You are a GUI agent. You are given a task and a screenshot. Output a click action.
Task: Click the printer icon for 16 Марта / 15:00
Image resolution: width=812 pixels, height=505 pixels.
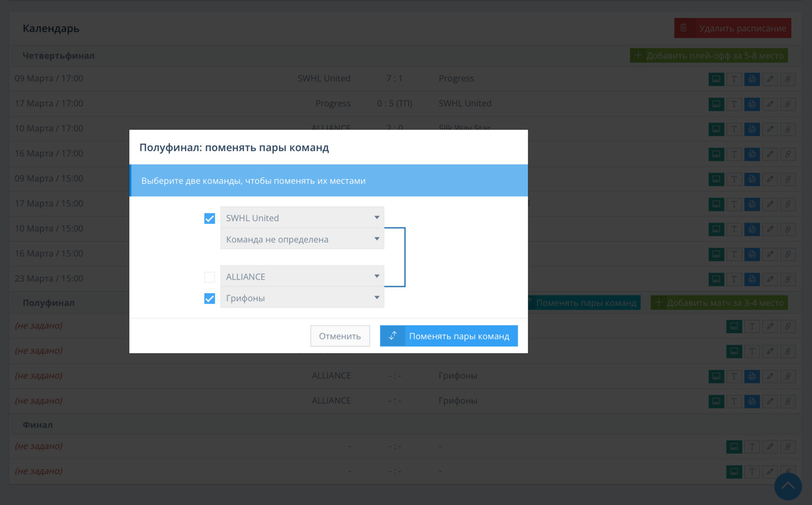[x=752, y=254]
